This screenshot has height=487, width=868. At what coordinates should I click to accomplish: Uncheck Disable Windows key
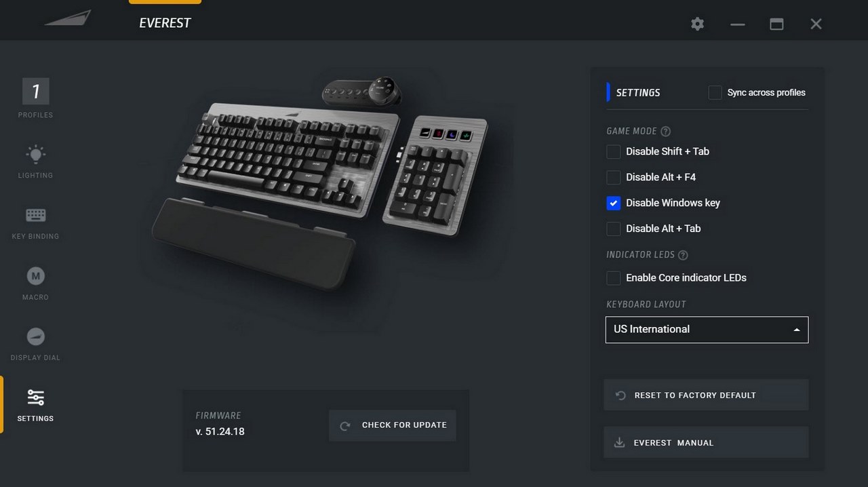[x=613, y=203]
